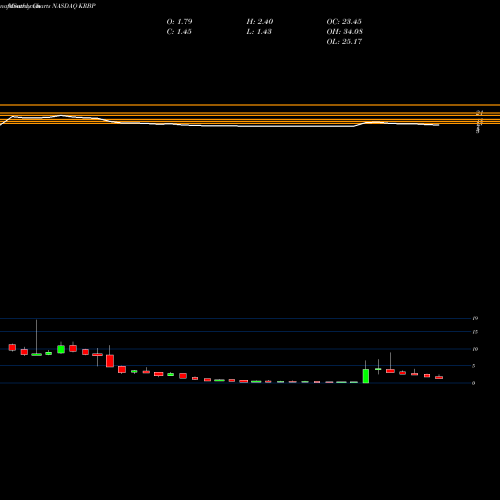The width and height of the screenshot is (500, 500).
Task: Click the 5 price axis label
Action: (x=474, y=366)
